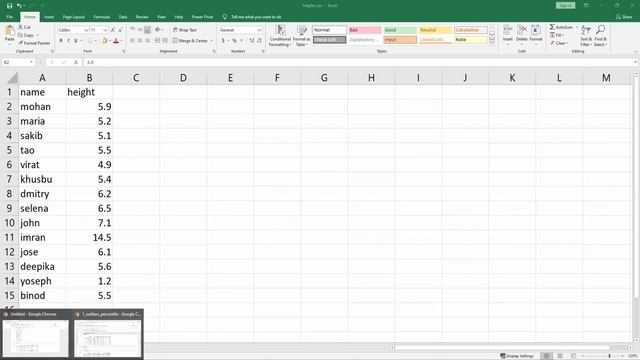Increase the font size
This screenshot has height=360, width=640.
pyautogui.click(x=113, y=30)
